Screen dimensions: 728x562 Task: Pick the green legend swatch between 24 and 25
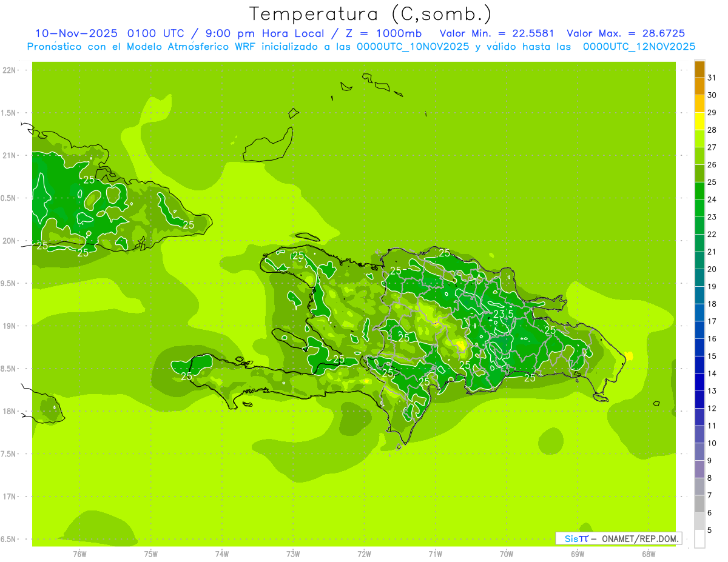pos(699,191)
